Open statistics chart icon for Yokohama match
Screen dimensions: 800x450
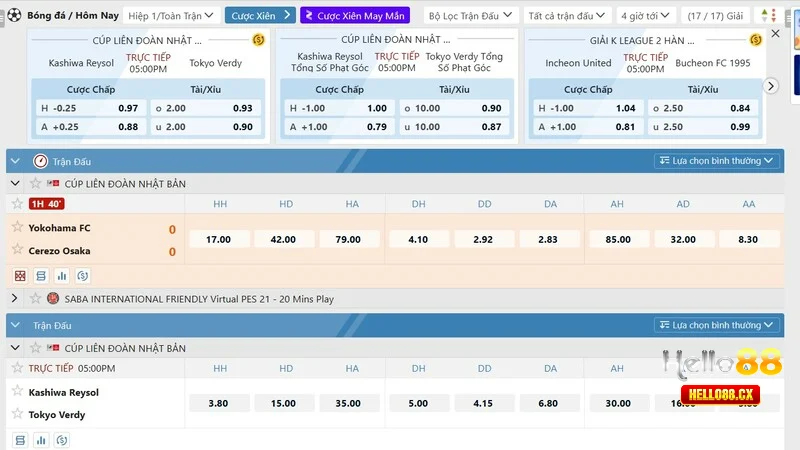(x=62, y=276)
